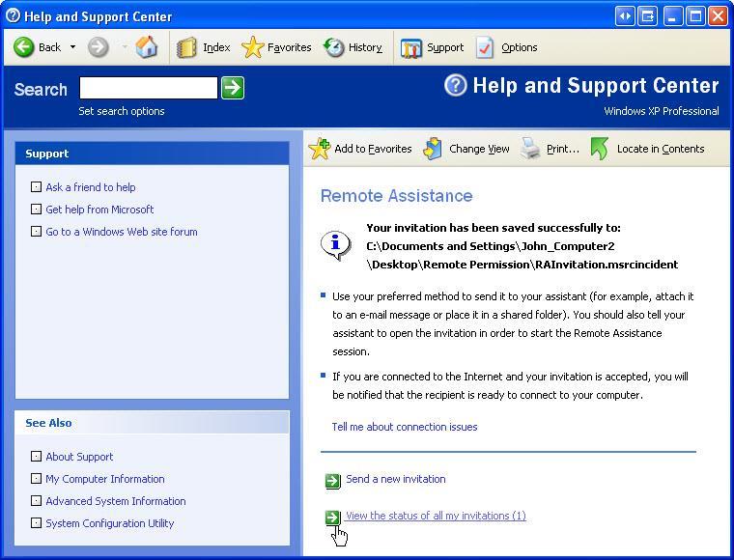Click bullet box beside About Support
734x560 pixels.
point(36,456)
